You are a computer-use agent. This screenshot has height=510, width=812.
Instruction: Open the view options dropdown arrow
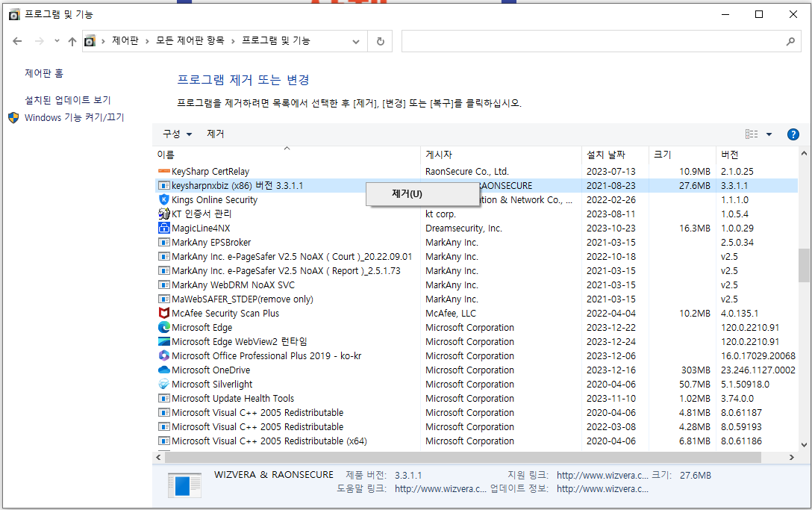click(x=769, y=134)
